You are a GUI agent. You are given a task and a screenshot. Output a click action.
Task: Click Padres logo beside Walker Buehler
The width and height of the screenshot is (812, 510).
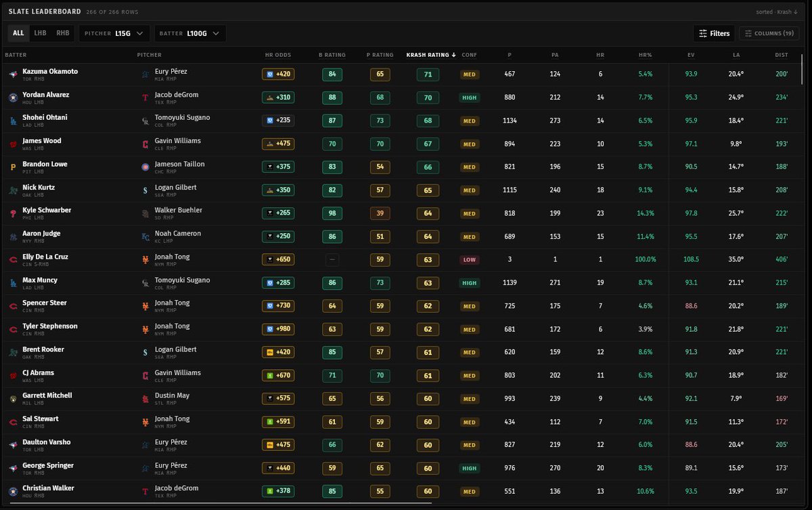point(144,214)
